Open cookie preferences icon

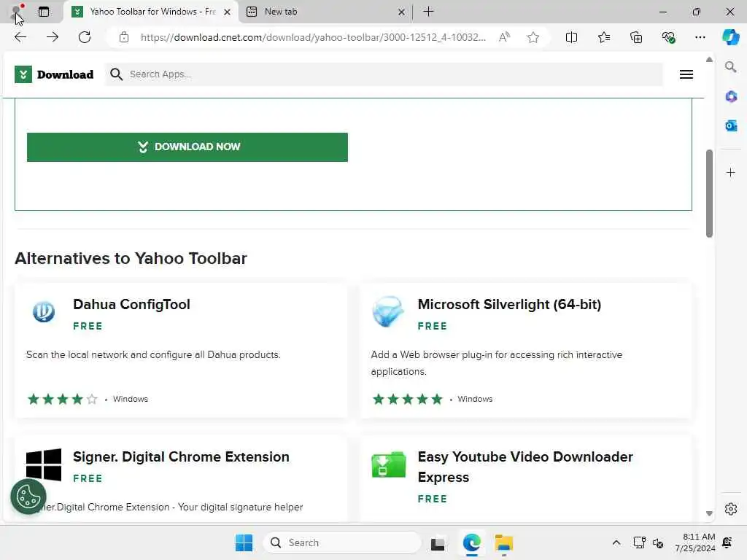click(28, 497)
